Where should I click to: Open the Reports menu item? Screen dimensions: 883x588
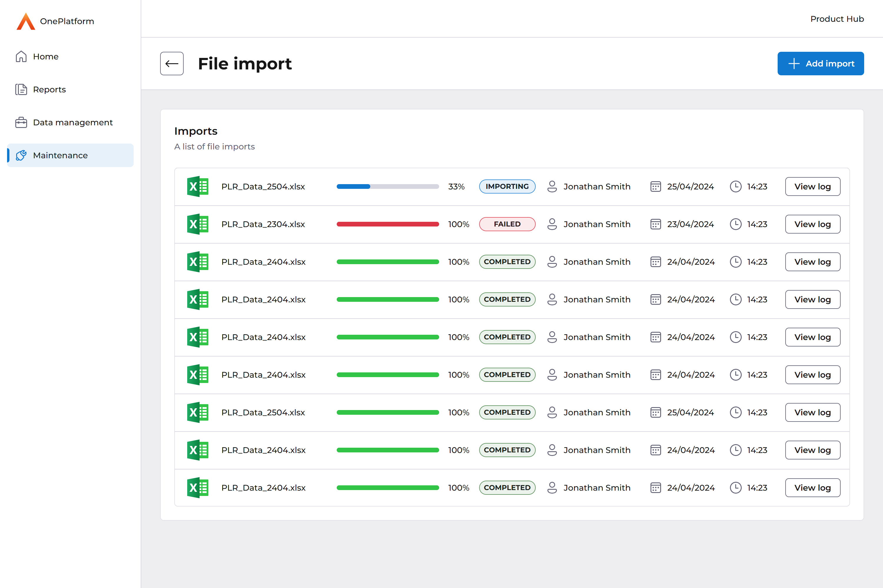click(x=49, y=90)
